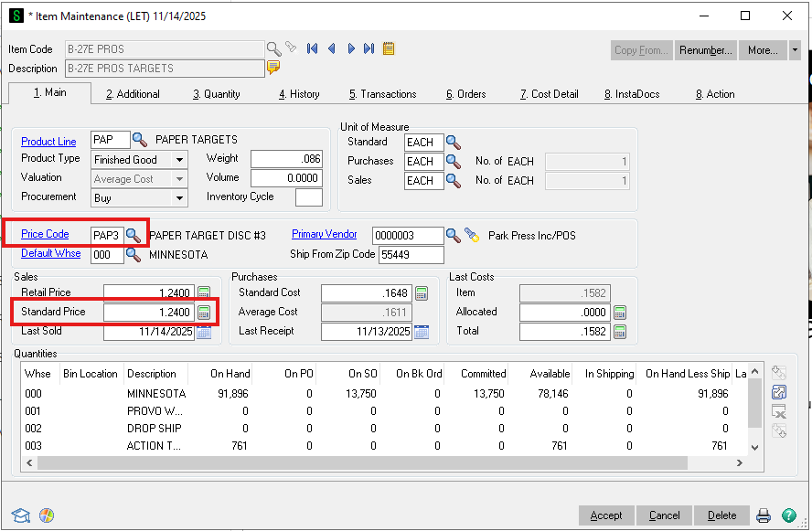The image size is (812, 531).
Task: Click the Item Code lookup magnifier
Action: 273,48
